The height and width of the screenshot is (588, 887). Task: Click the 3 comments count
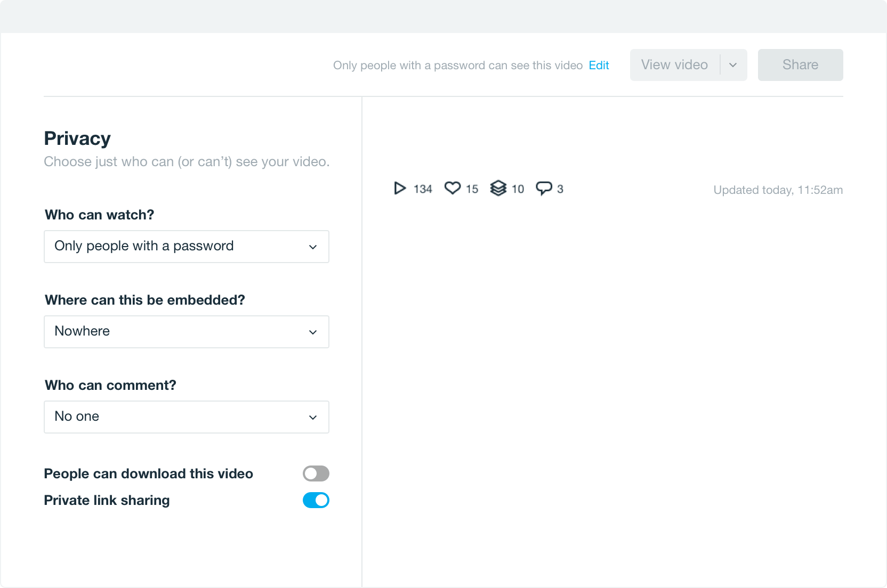pos(560,190)
